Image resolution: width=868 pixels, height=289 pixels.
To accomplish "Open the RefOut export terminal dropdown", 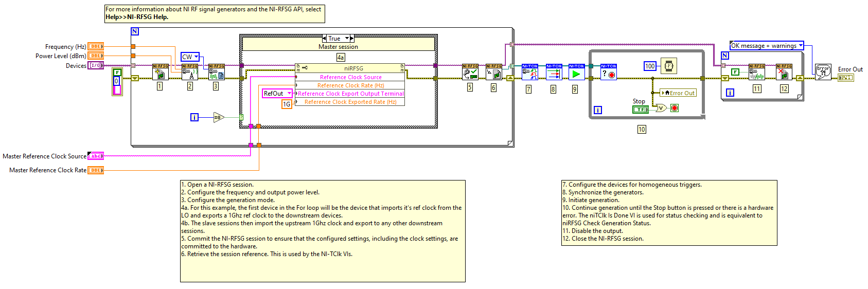I will click(x=289, y=93).
